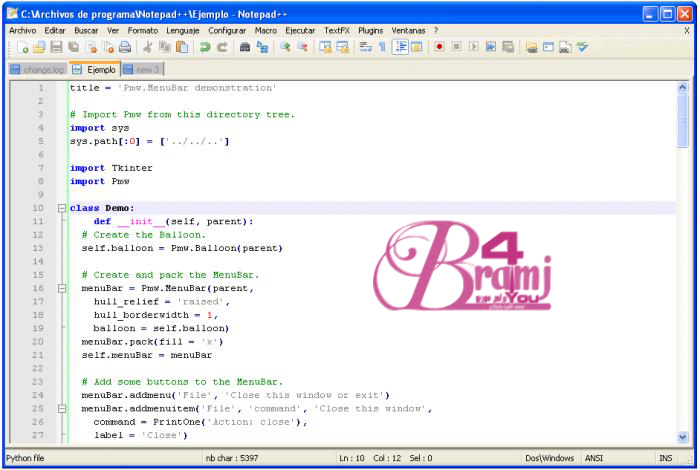Save the recorded macro toolbar icon

pos(508,47)
